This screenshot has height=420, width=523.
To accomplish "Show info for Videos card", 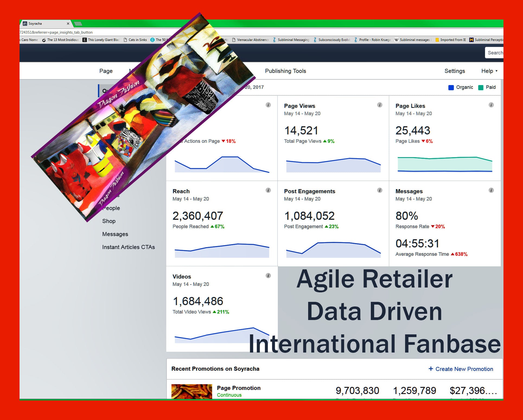I will tap(268, 276).
